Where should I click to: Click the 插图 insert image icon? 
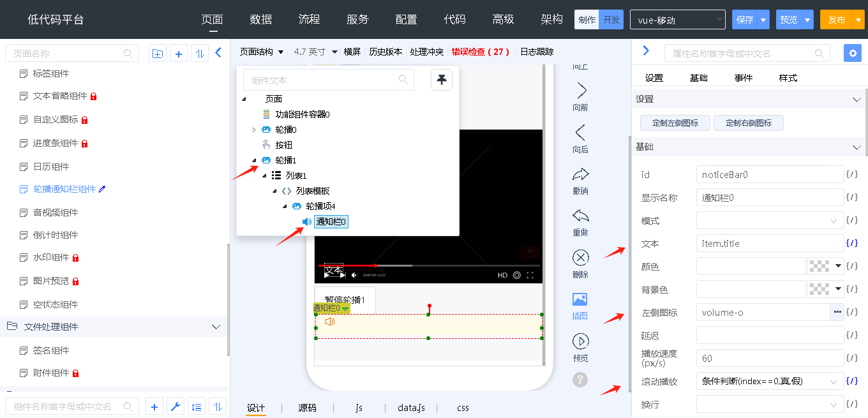point(580,299)
